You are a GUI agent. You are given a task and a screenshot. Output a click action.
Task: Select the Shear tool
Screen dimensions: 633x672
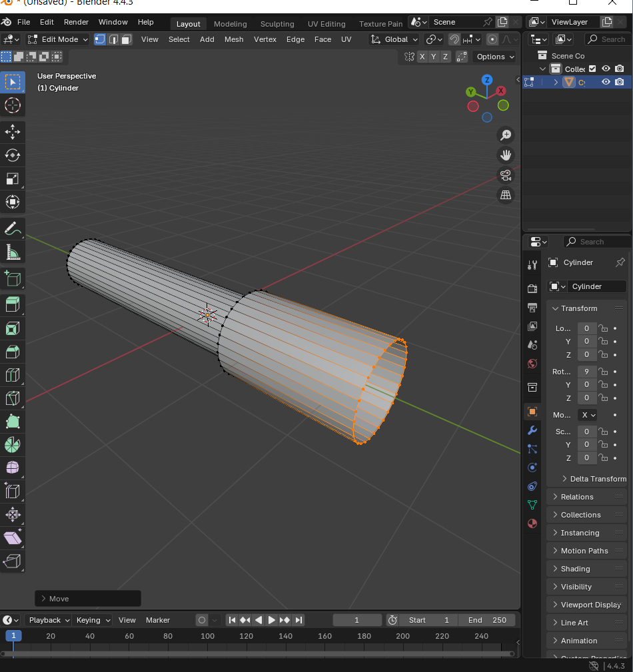tap(13, 538)
